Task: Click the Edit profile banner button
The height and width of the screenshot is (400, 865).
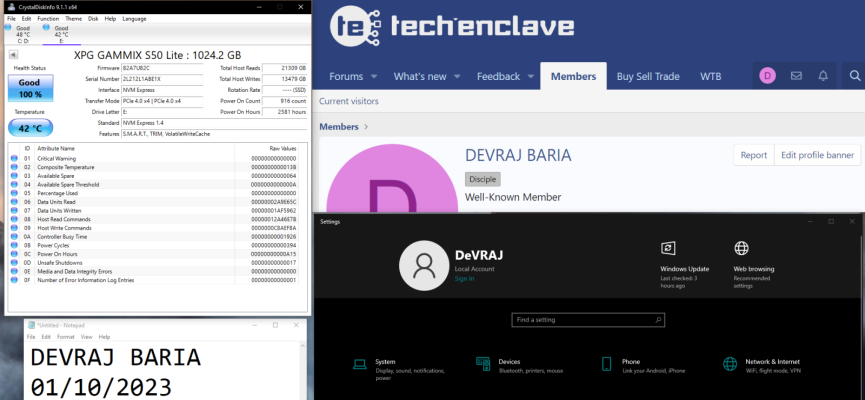Action: click(818, 155)
